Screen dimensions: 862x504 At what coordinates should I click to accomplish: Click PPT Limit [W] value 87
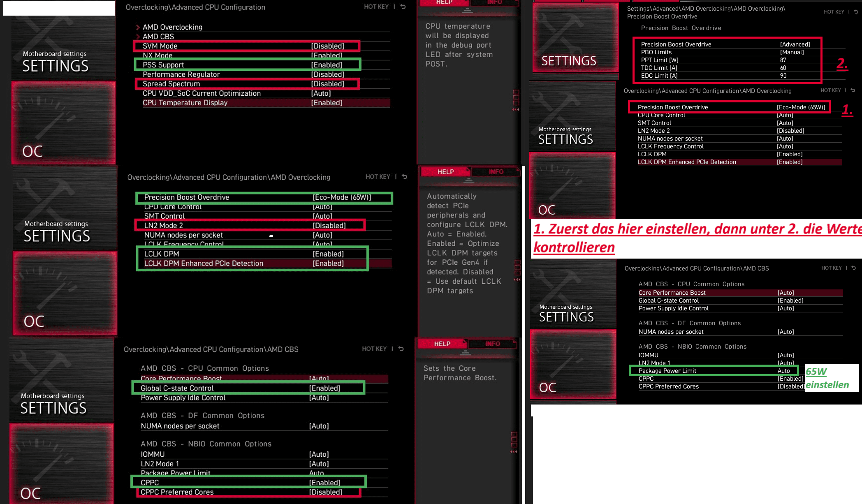click(x=783, y=60)
